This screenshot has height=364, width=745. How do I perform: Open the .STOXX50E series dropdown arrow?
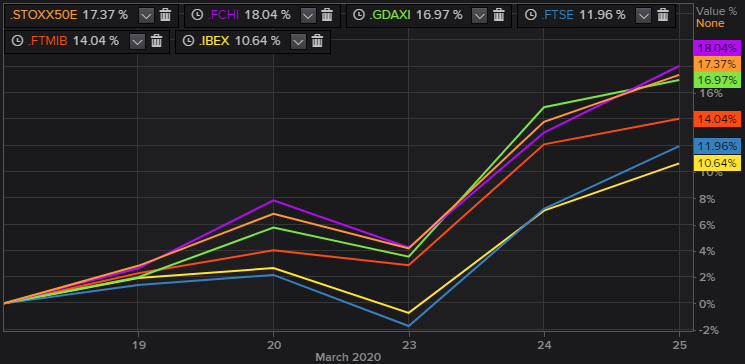[x=147, y=16]
